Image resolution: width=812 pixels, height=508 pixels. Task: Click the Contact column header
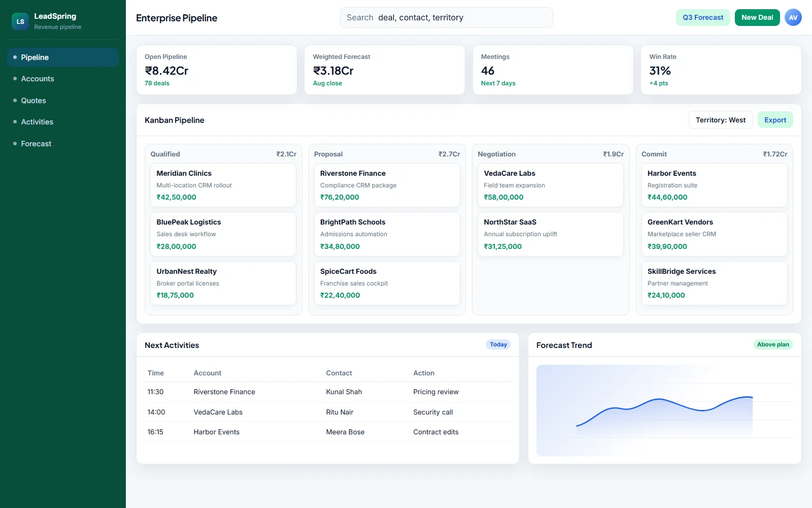(339, 373)
